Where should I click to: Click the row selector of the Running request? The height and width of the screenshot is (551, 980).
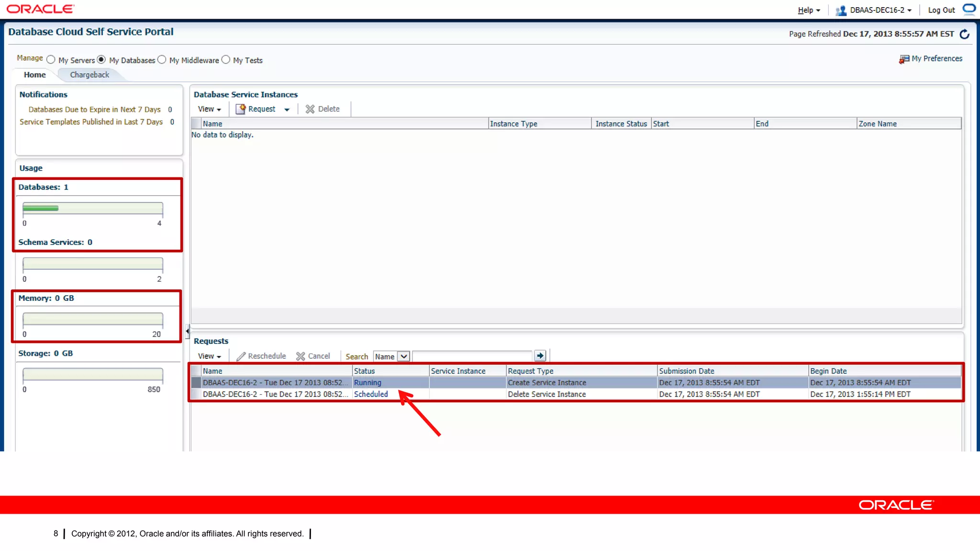196,383
